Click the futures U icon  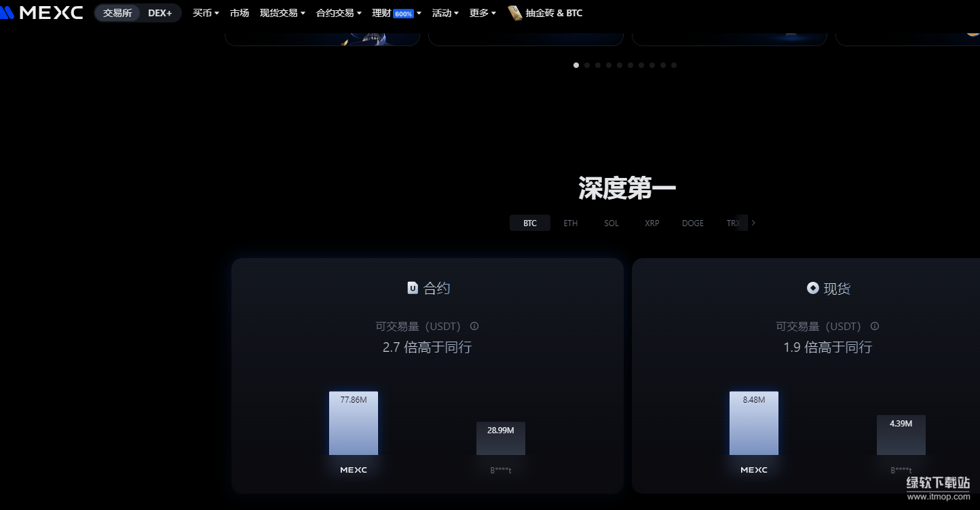(412, 288)
